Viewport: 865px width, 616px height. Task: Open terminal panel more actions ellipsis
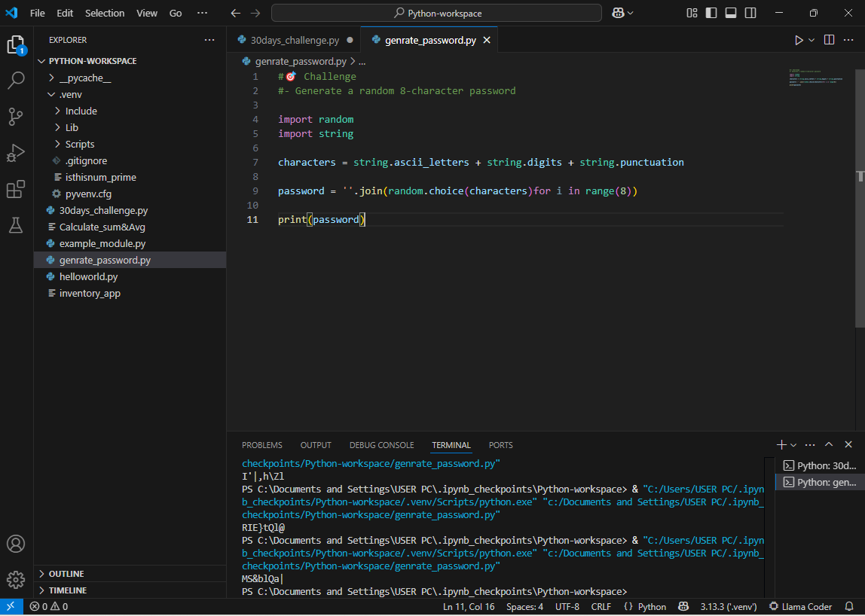810,444
